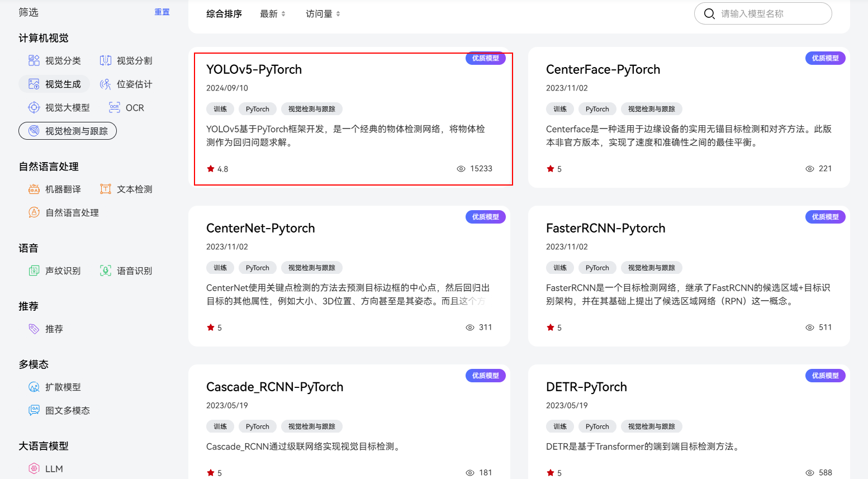The image size is (868, 479).
Task: Open the YOLOv5-PyTorch model title
Action: pyautogui.click(x=254, y=69)
